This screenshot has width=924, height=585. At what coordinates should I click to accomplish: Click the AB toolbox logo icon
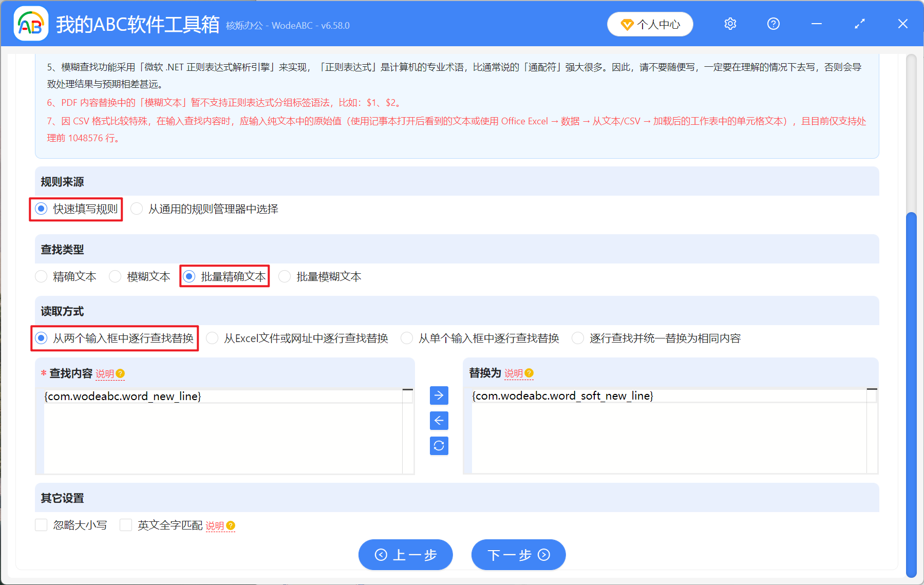coord(31,23)
